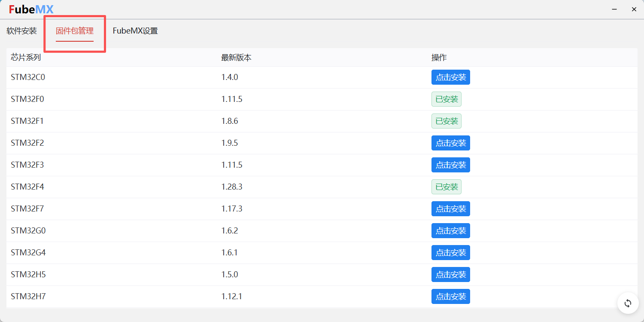This screenshot has height=322, width=644.
Task: Minimize the FubeMX window
Action: [614, 9]
